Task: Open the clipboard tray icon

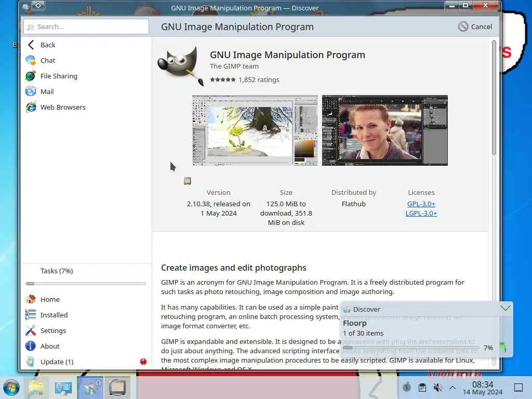Action: [422, 388]
